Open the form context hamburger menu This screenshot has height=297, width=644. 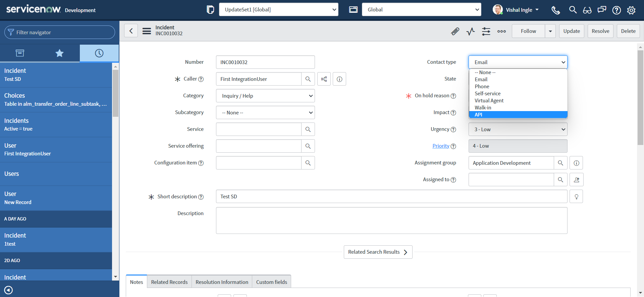pos(147,31)
